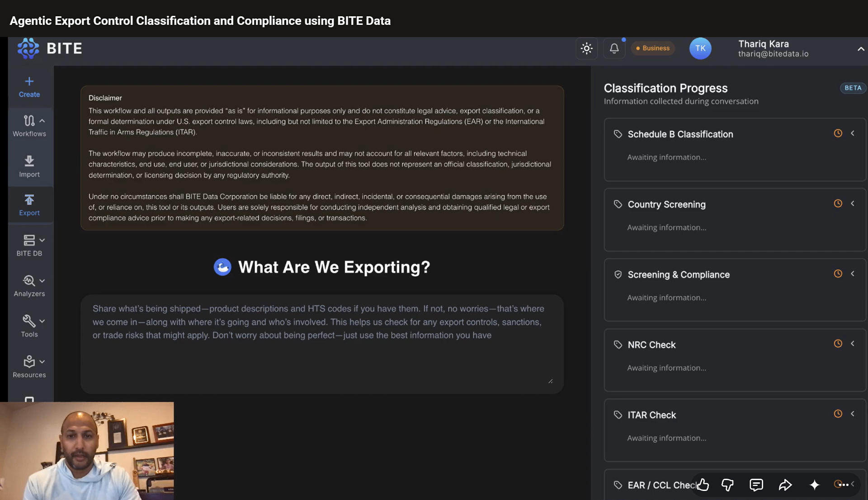The image size is (868, 500).
Task: Click the Schedule B Classification tag icon
Action: [x=618, y=134]
